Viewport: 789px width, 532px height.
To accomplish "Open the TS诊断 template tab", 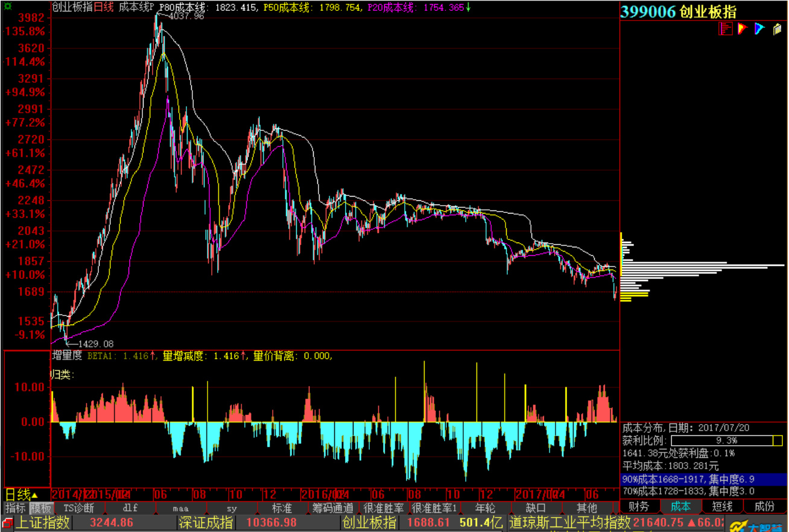I will click(x=79, y=508).
